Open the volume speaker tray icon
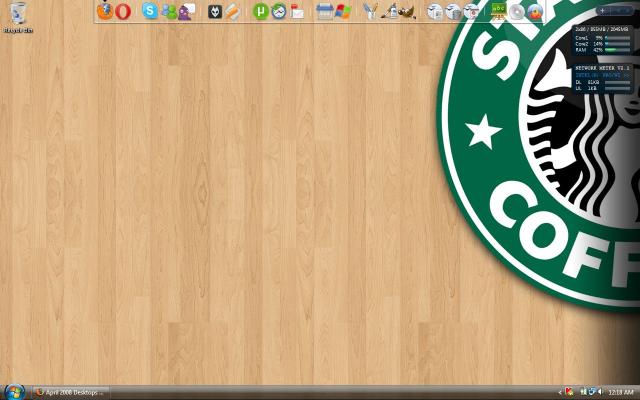This screenshot has width=640, height=400. click(x=600, y=392)
